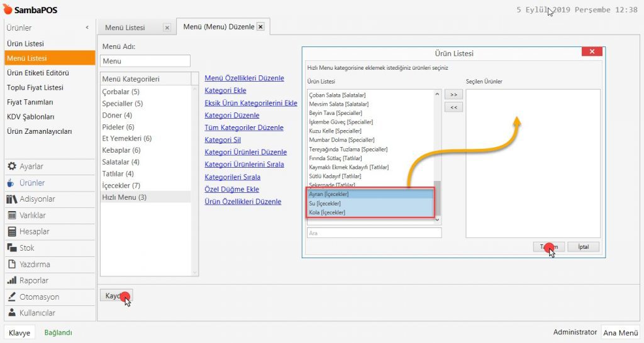
Task: Click the İptal button in dialog
Action: (x=583, y=247)
